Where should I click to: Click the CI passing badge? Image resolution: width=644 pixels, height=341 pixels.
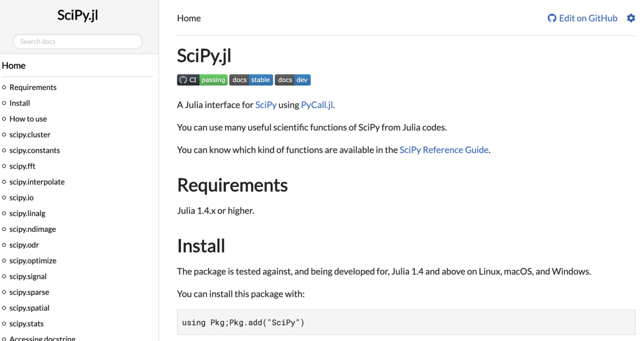pos(202,80)
